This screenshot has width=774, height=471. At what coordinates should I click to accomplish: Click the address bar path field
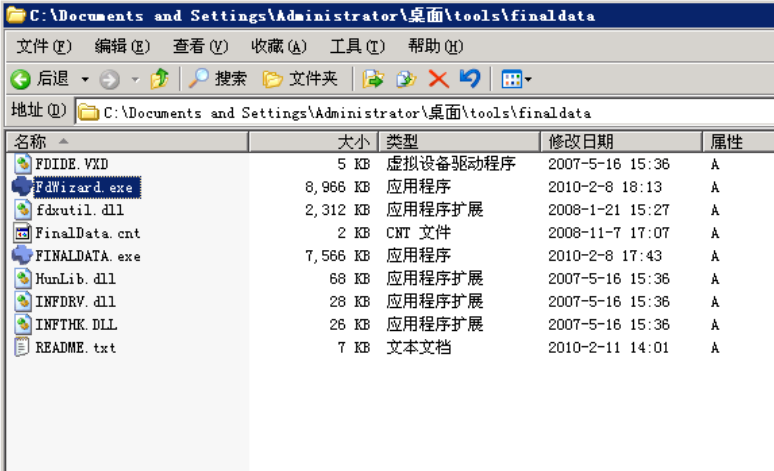[425, 113]
